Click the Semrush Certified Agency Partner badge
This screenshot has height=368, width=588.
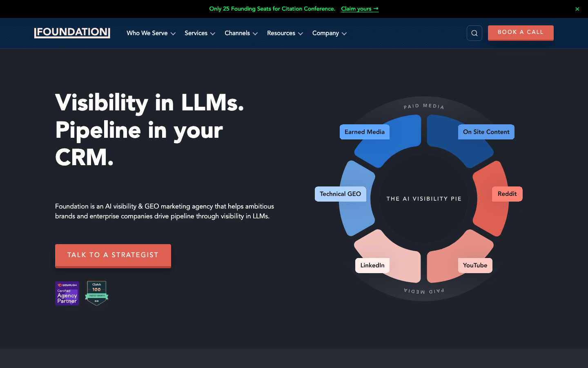pyautogui.click(x=67, y=293)
